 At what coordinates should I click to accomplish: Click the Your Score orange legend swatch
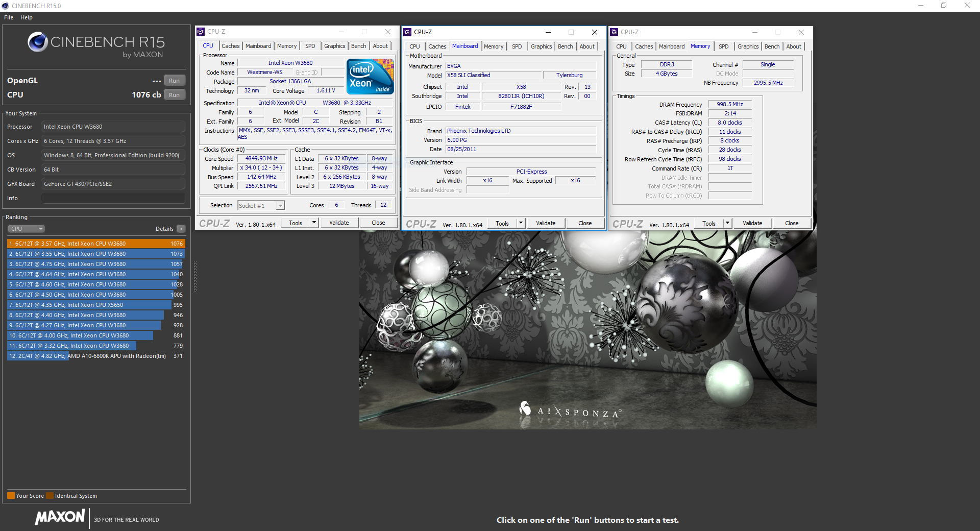pyautogui.click(x=11, y=495)
